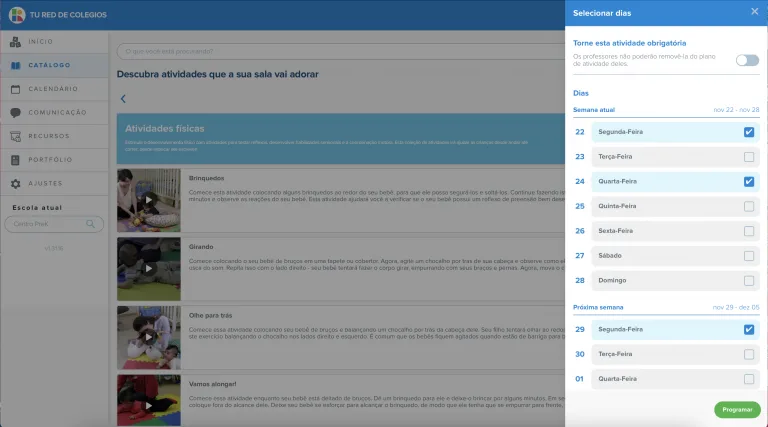Check Terça-Feira 30 checkbox
This screenshot has height=427, width=768.
(749, 354)
